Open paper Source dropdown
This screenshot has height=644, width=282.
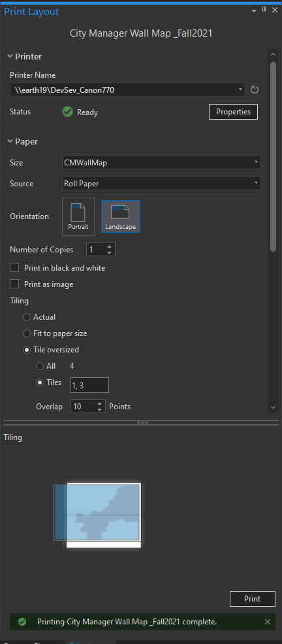coord(161,184)
